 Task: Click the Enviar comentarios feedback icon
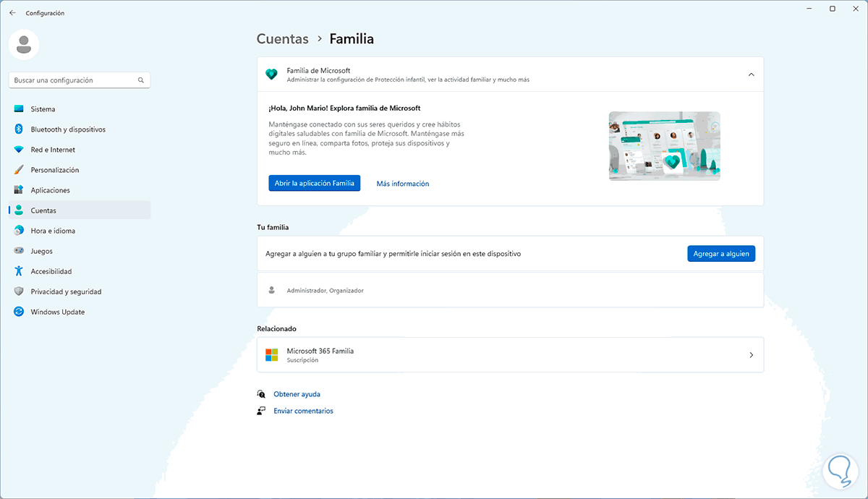261,411
